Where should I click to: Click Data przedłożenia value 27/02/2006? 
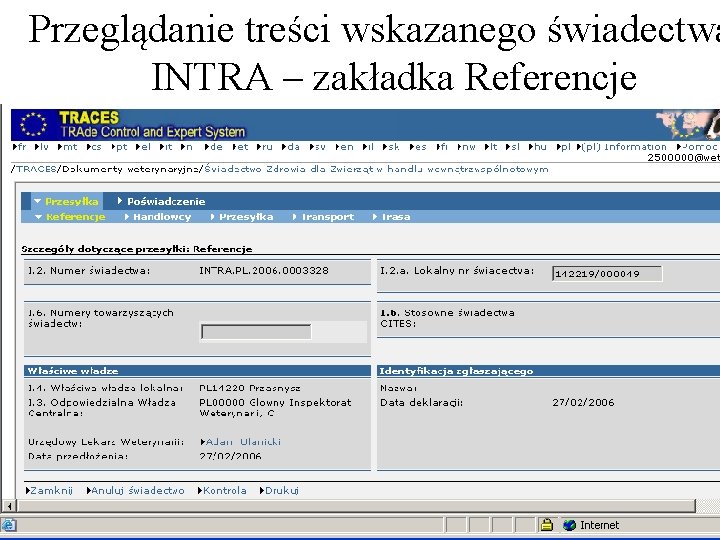tap(231, 456)
